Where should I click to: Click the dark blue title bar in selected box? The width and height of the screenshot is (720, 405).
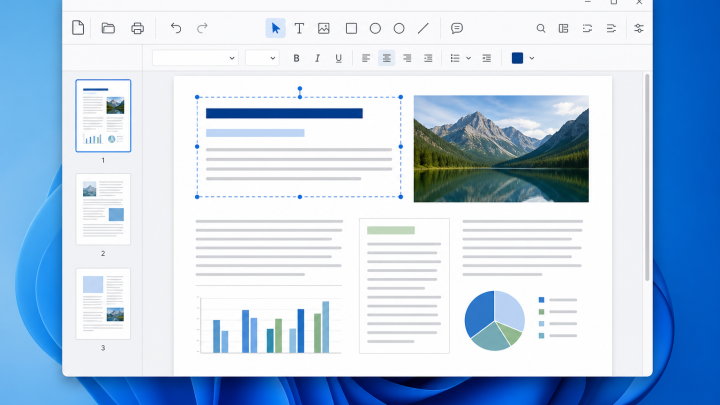[x=284, y=113]
